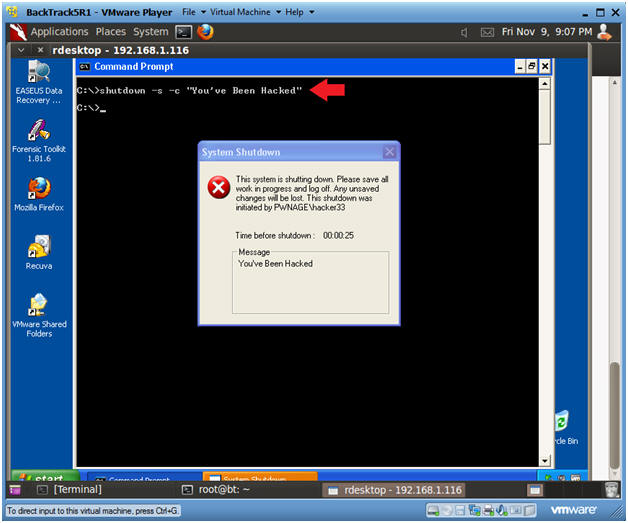
Task: Select the rdesktop - 192.168.1.116 panel button
Action: coord(394,490)
